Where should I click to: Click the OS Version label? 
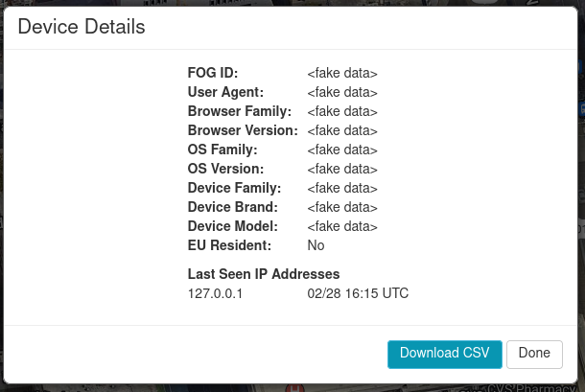coord(225,169)
